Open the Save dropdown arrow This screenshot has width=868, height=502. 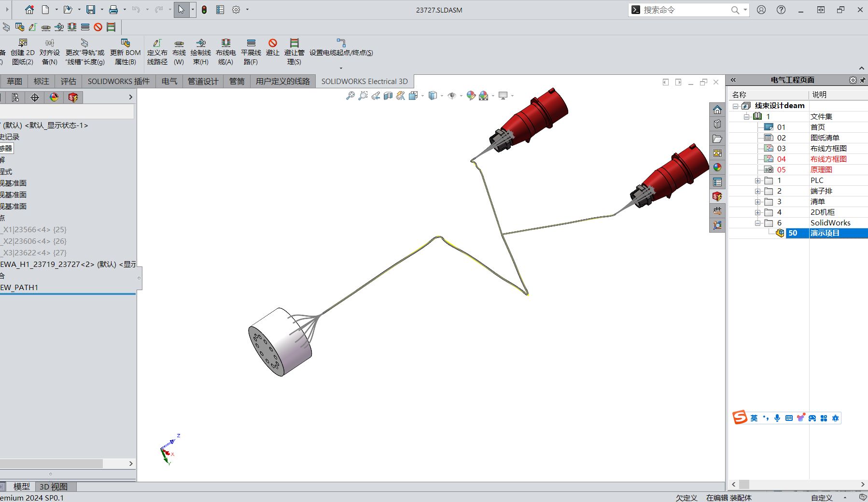[102, 10]
